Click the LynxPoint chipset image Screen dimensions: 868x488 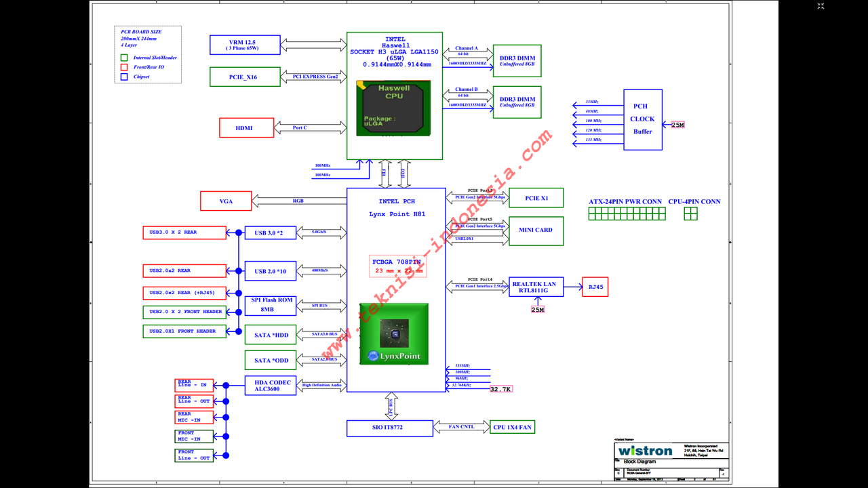coord(394,333)
